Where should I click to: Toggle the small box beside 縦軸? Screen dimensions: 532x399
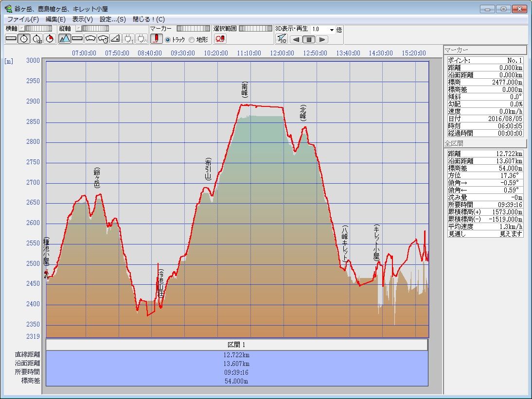(79, 29)
